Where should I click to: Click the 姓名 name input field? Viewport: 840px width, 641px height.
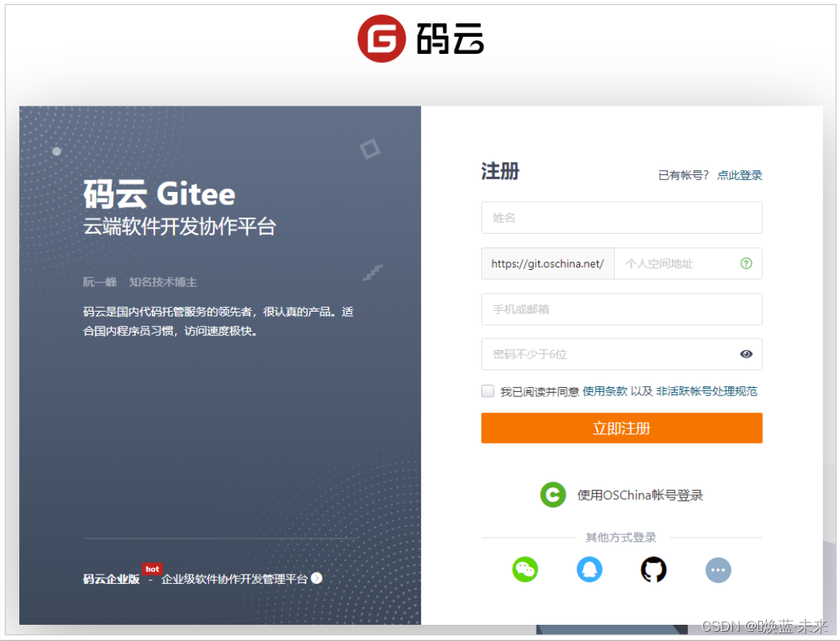click(622, 218)
